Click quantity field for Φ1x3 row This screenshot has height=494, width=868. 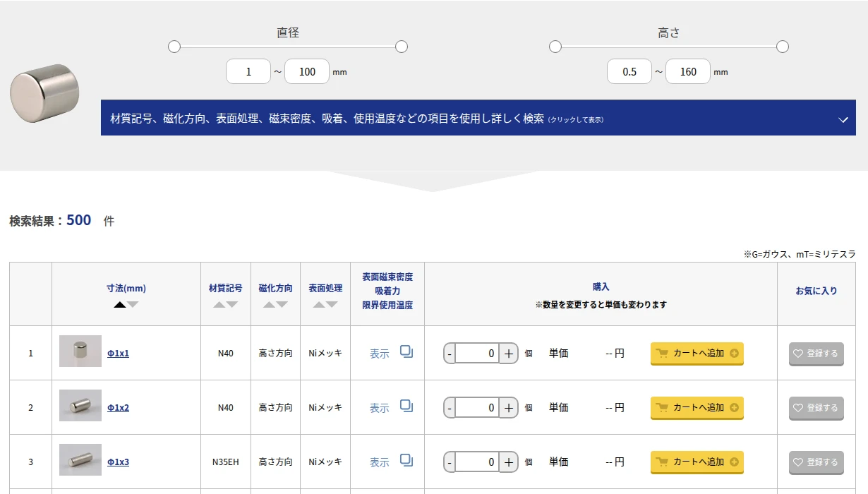pyautogui.click(x=477, y=462)
